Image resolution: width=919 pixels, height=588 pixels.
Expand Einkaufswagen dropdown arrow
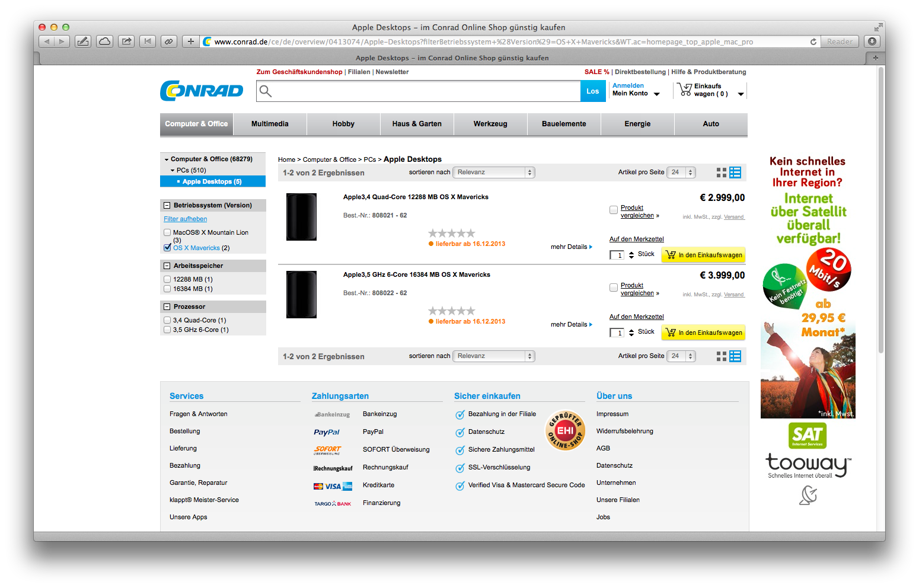tap(741, 94)
